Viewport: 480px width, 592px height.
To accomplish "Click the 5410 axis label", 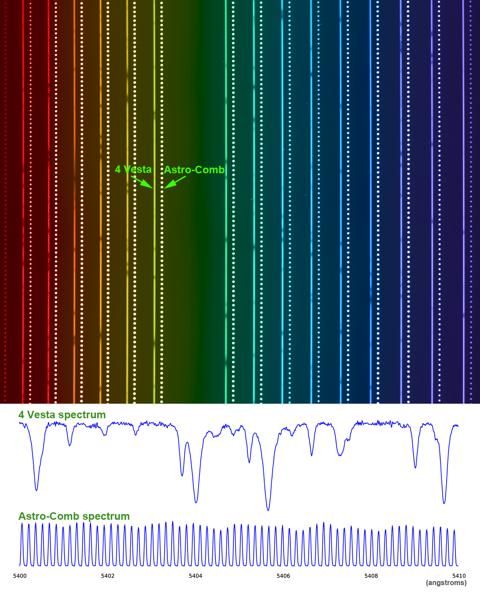I will 459,576.
